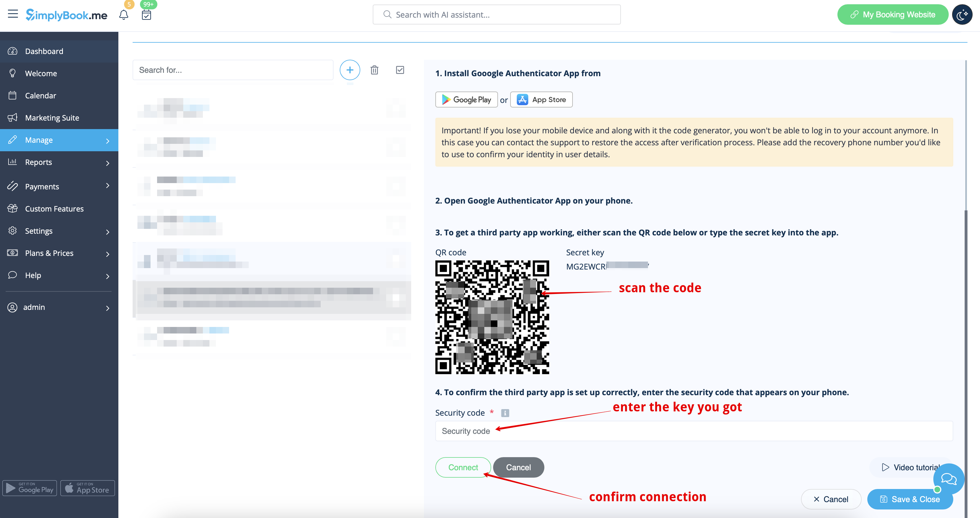Expand the admin user menu
The height and width of the screenshot is (518, 980).
[59, 307]
